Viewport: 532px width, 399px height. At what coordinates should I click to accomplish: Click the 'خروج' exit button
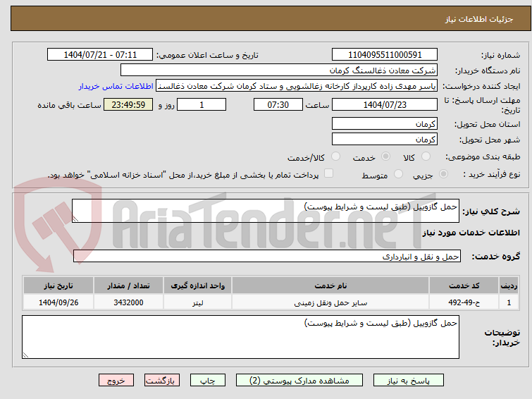tap(116, 381)
